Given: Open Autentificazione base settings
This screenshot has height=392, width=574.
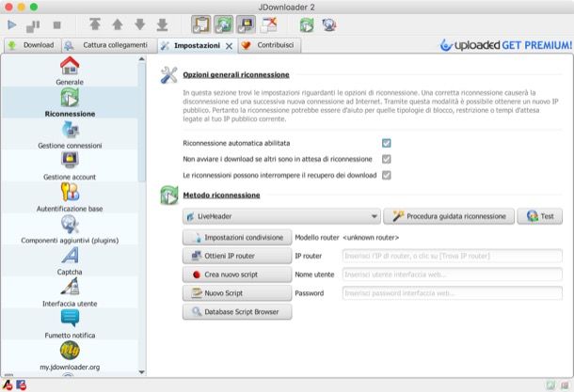Looking at the screenshot, I should tap(70, 197).
